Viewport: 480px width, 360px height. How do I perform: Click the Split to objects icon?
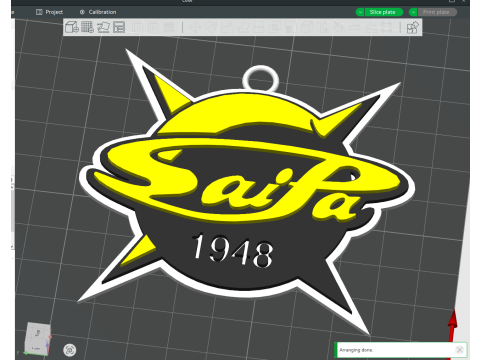point(137,27)
